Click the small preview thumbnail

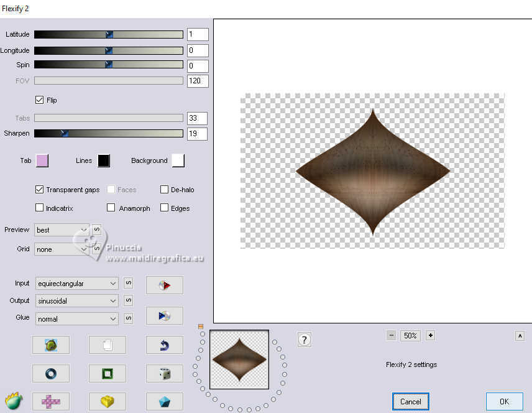[x=239, y=360]
